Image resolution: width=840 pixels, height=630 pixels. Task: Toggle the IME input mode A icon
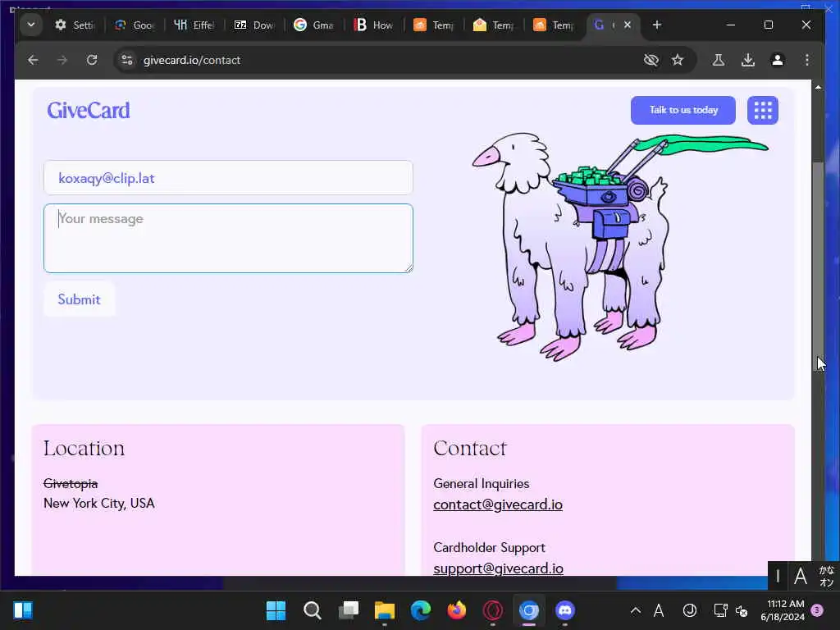coord(659,610)
